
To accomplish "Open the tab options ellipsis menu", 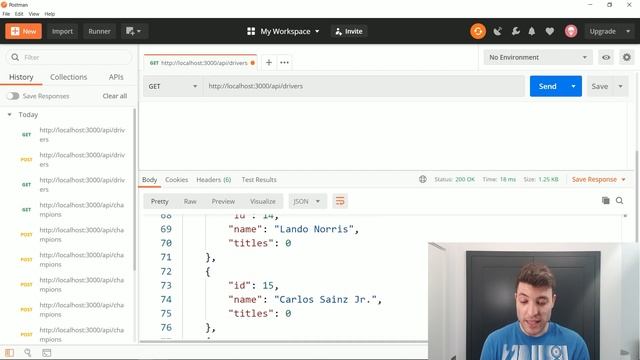I will coord(284,62).
